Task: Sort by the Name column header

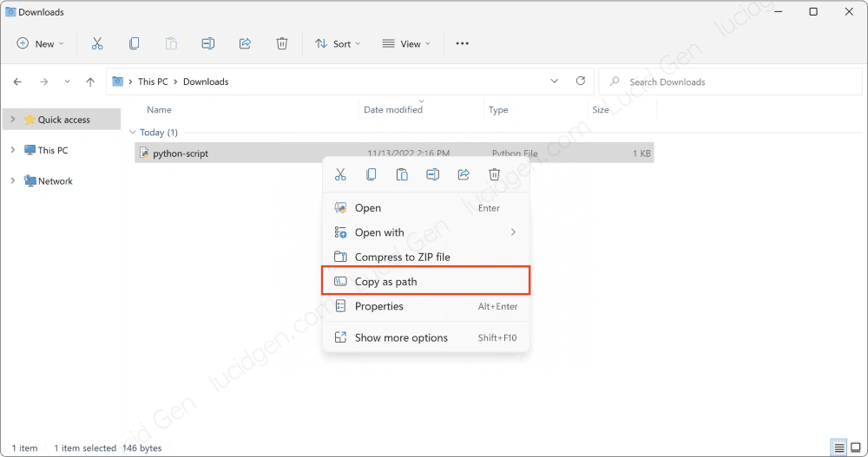Action: (159, 109)
